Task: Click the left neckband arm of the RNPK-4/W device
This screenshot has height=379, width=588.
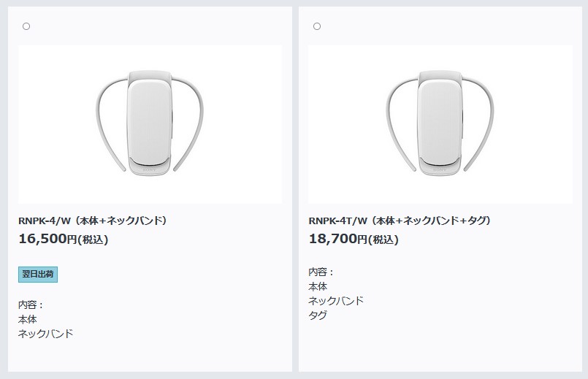Action: 104,123
